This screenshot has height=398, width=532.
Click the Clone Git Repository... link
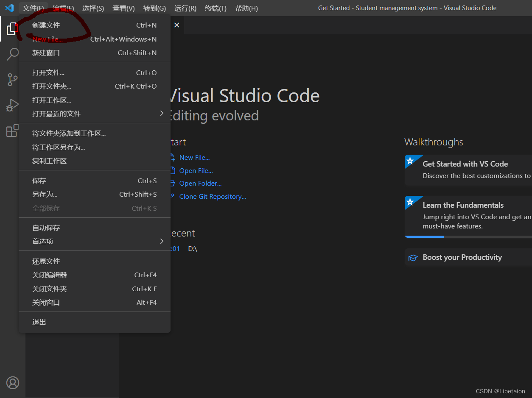pos(213,196)
